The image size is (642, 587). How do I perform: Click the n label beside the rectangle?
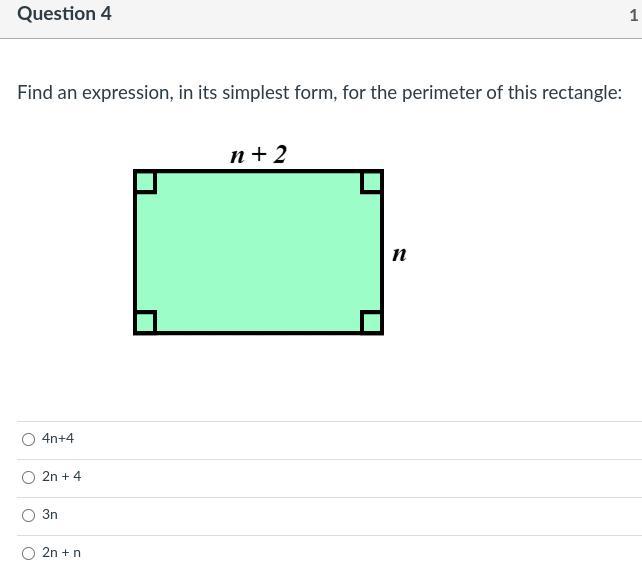pyautogui.click(x=399, y=254)
